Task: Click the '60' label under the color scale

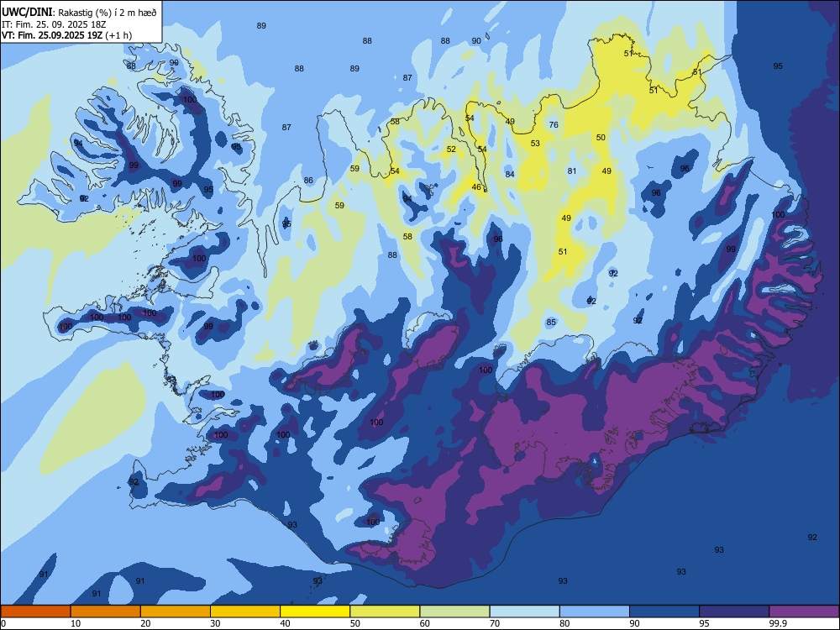Action: [425, 623]
